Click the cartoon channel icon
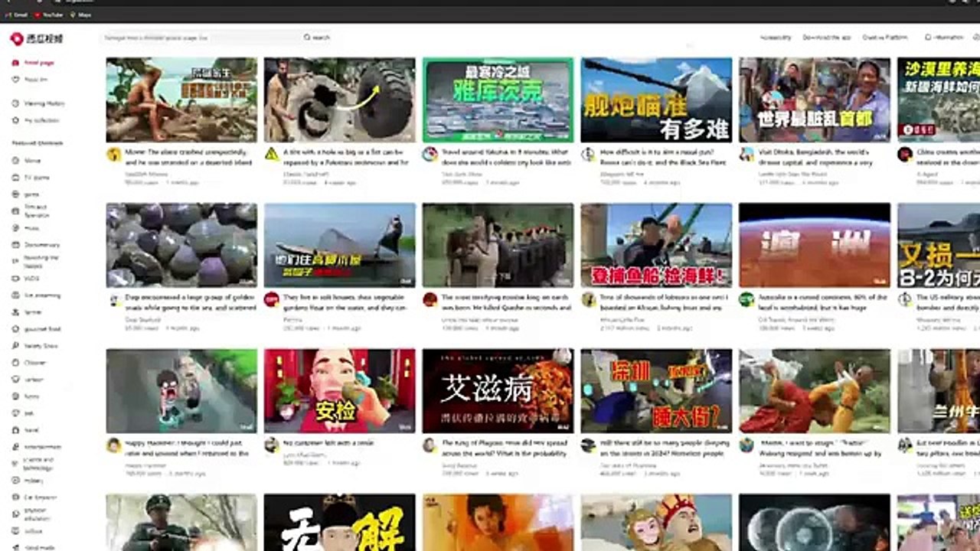Screen dimensions: 980x551 click(16, 380)
